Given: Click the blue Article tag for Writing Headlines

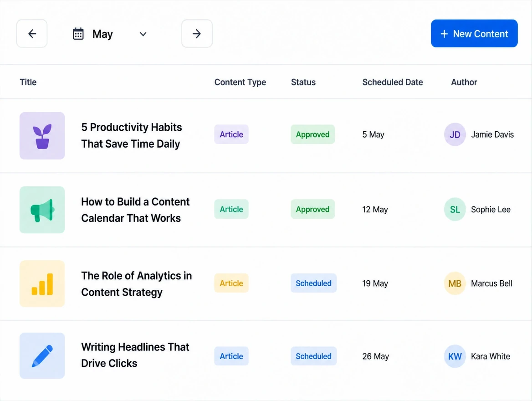Looking at the screenshot, I should [231, 356].
